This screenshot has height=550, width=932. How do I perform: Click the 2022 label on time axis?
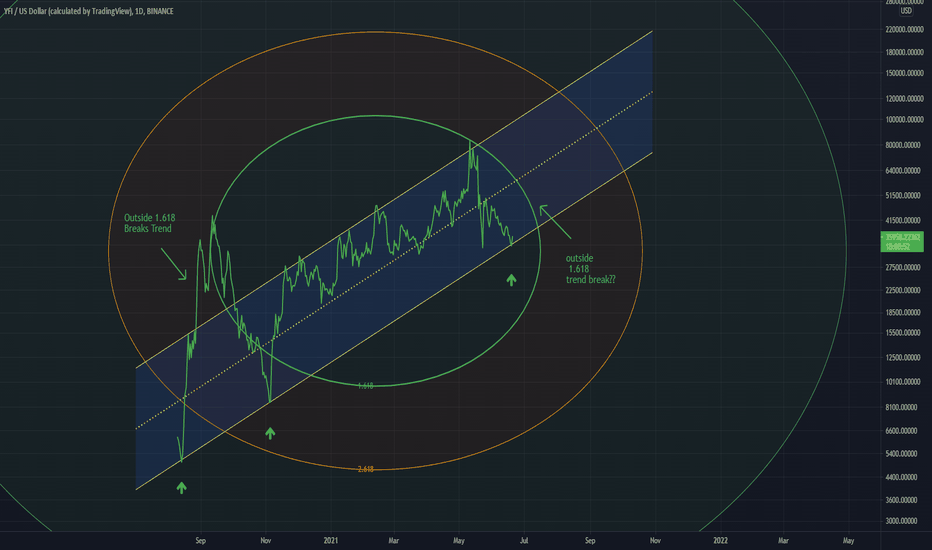[x=720, y=540]
